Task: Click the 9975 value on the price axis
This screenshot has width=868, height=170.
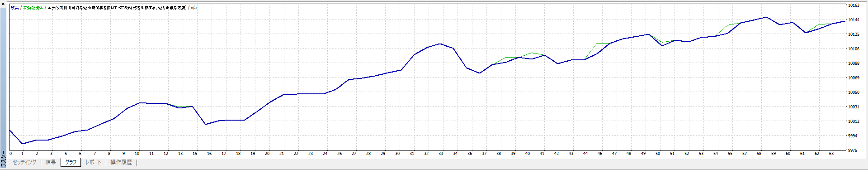Action: coord(853,150)
